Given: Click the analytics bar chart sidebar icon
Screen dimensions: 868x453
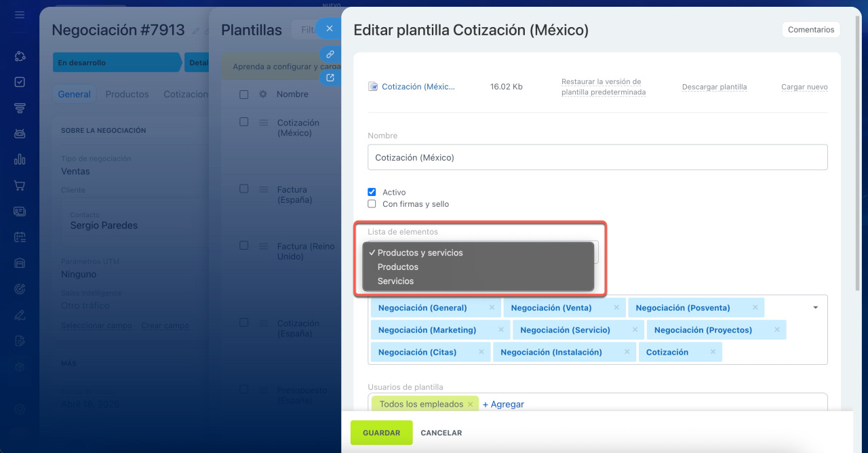Looking at the screenshot, I should [x=20, y=159].
